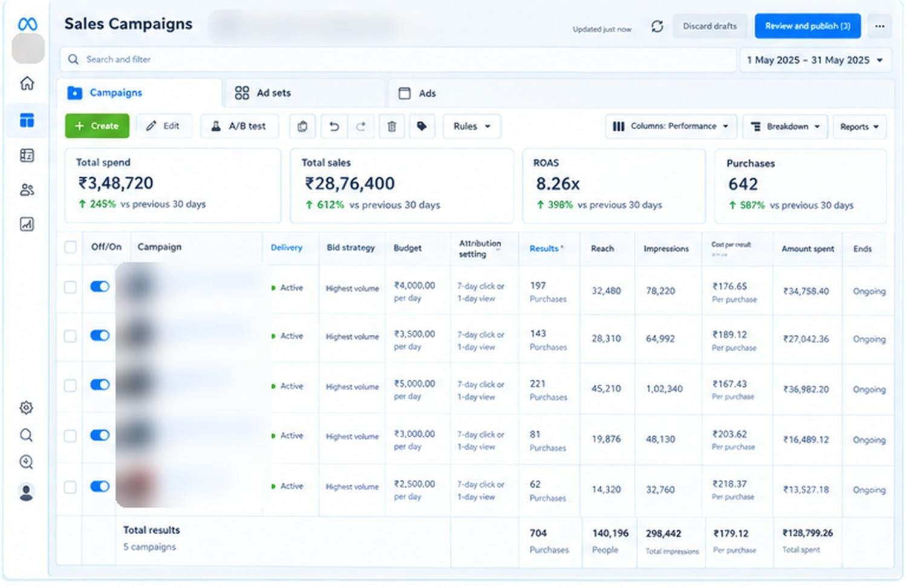Open the Reports dropdown
Viewport: 907px width, 588px height.
click(859, 126)
